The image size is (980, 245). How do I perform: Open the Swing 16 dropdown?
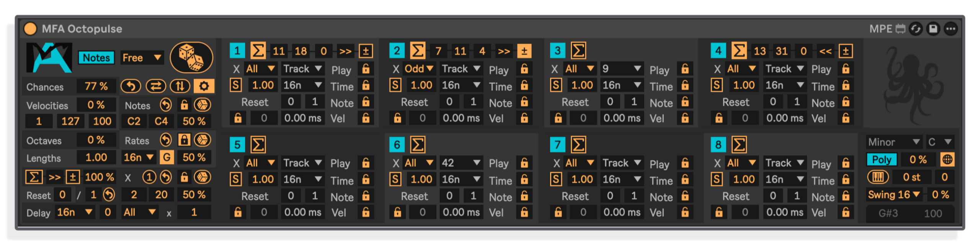(x=894, y=194)
